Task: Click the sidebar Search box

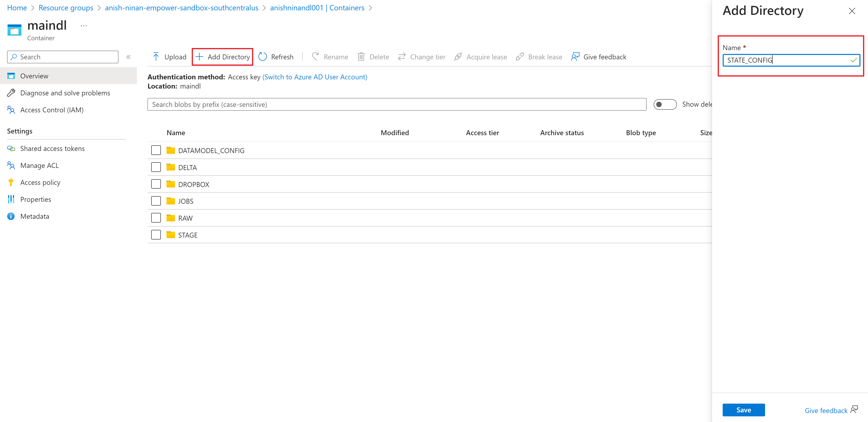Action: pos(63,57)
